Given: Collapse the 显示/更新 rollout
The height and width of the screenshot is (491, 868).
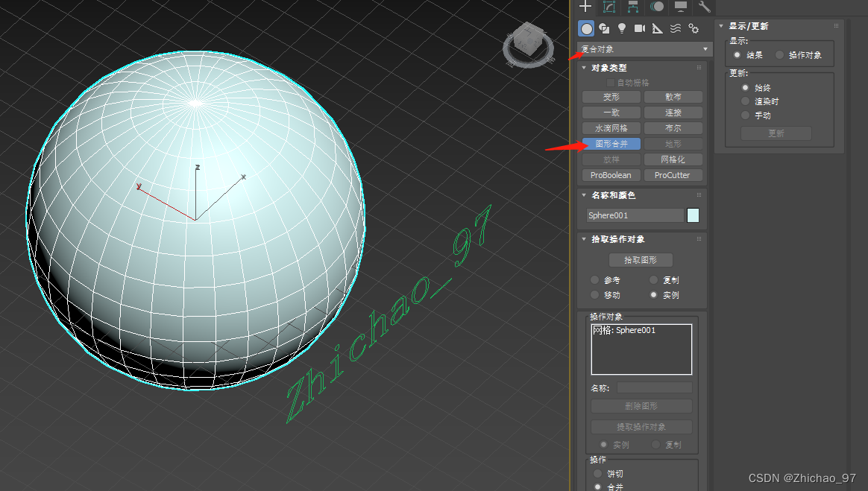Looking at the screenshot, I should pos(721,26).
